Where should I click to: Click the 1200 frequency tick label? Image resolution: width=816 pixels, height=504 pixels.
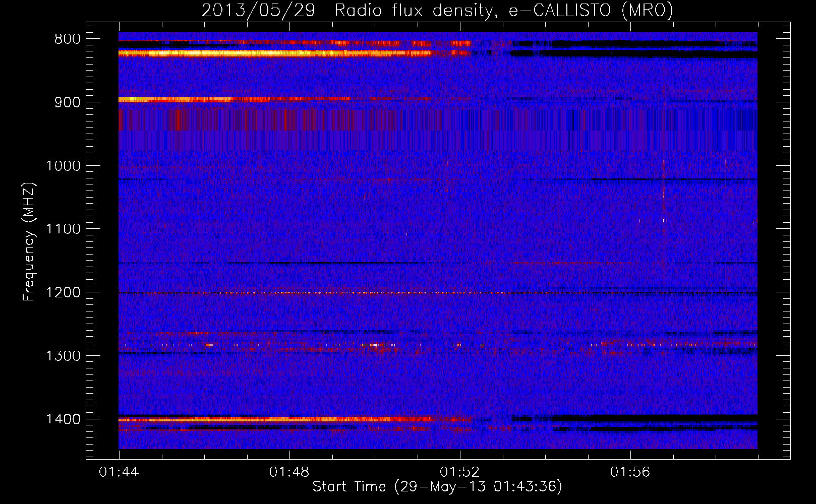63,293
